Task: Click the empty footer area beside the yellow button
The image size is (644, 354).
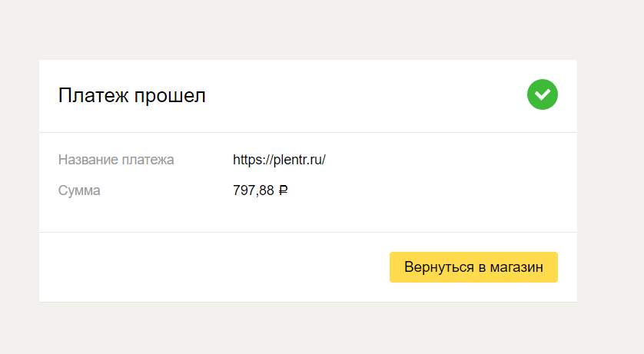Action: [214, 267]
